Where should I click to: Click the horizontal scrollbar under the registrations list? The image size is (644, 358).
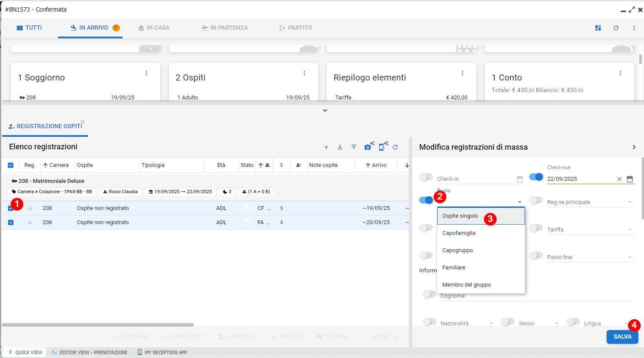coord(98,325)
